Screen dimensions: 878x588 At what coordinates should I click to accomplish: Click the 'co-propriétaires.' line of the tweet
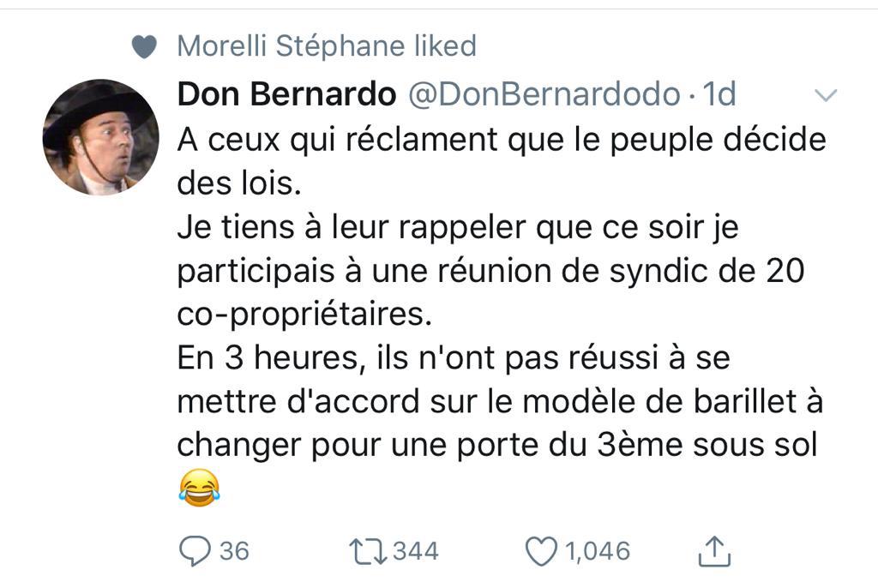304,315
